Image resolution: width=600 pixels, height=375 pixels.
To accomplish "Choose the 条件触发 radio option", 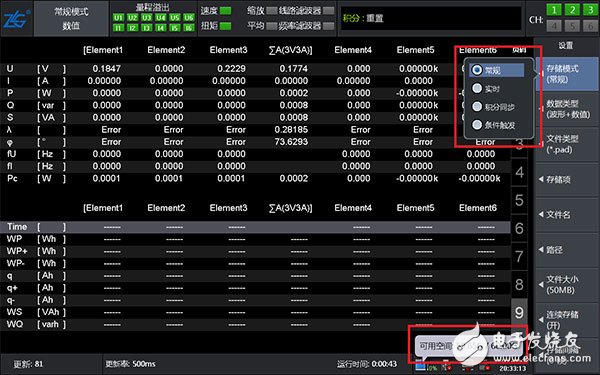I will click(477, 124).
